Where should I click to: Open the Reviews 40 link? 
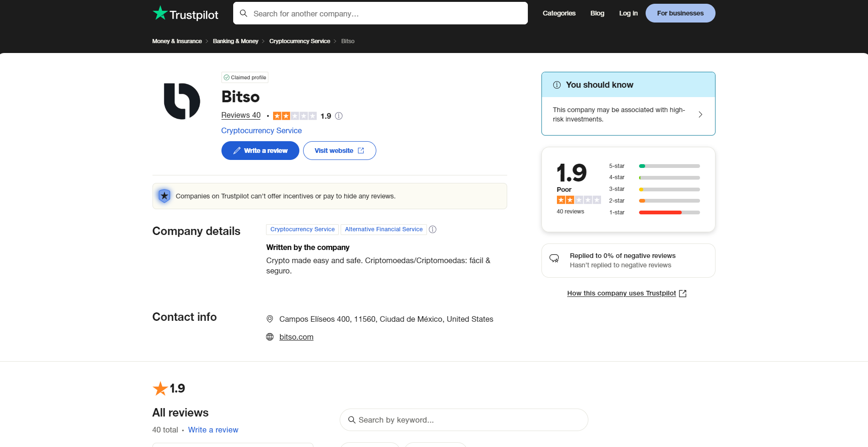click(x=241, y=115)
